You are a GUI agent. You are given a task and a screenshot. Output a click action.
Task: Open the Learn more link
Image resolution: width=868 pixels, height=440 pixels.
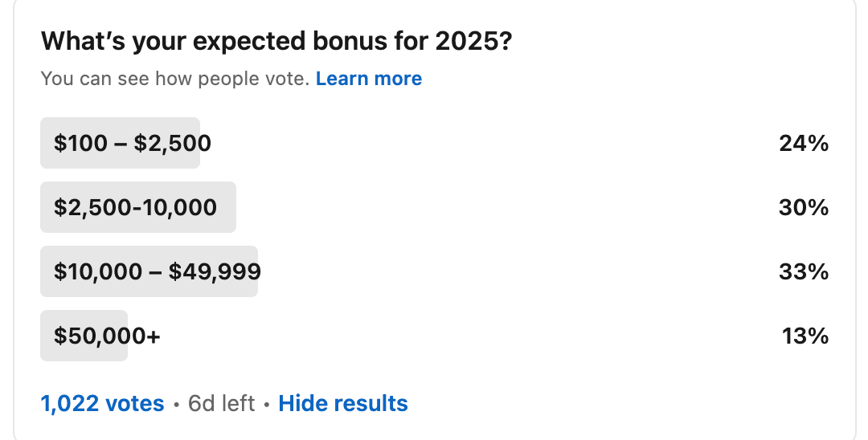369,79
